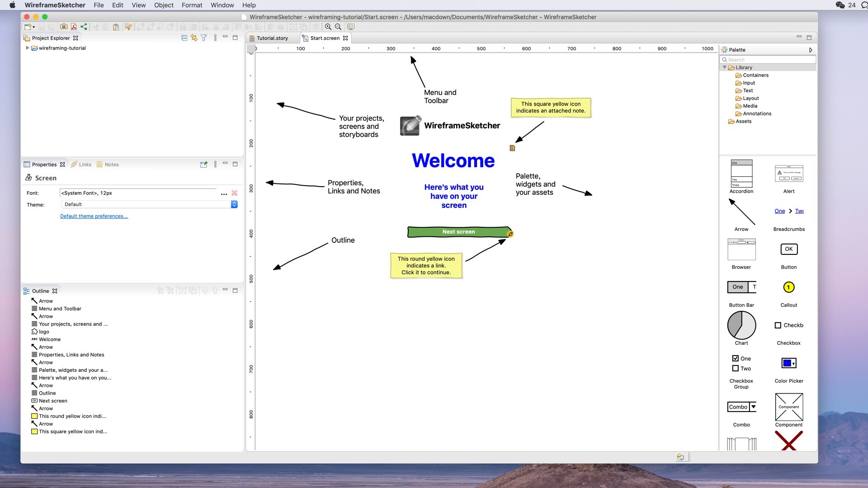Select the Alert widget icon
The height and width of the screenshot is (488, 868).
point(789,174)
